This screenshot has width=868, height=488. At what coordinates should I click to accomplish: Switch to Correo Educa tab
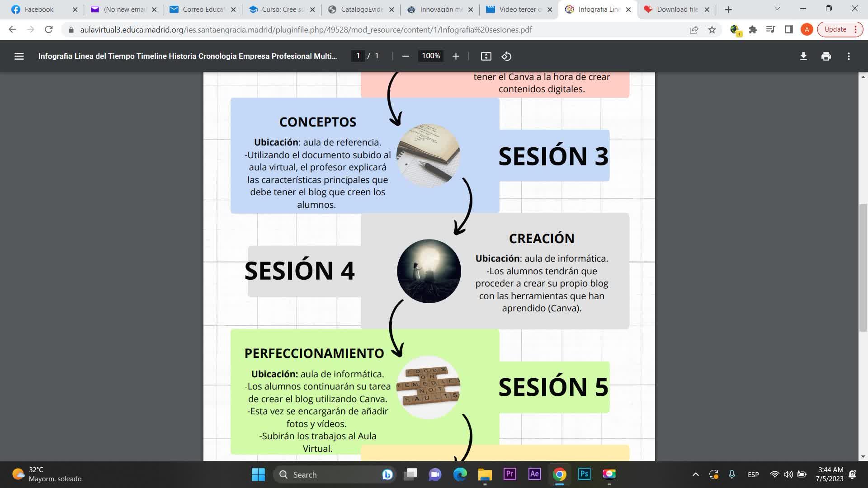[x=203, y=9]
